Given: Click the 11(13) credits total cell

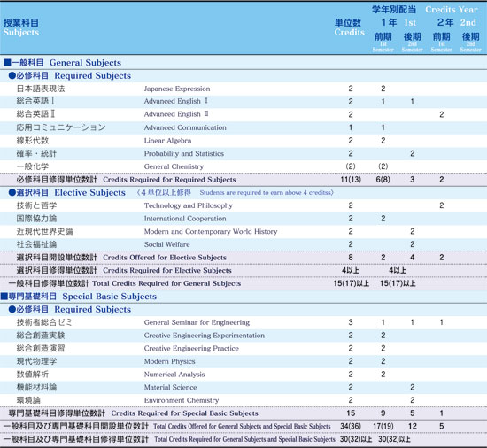Looking at the screenshot, I should (351, 180).
